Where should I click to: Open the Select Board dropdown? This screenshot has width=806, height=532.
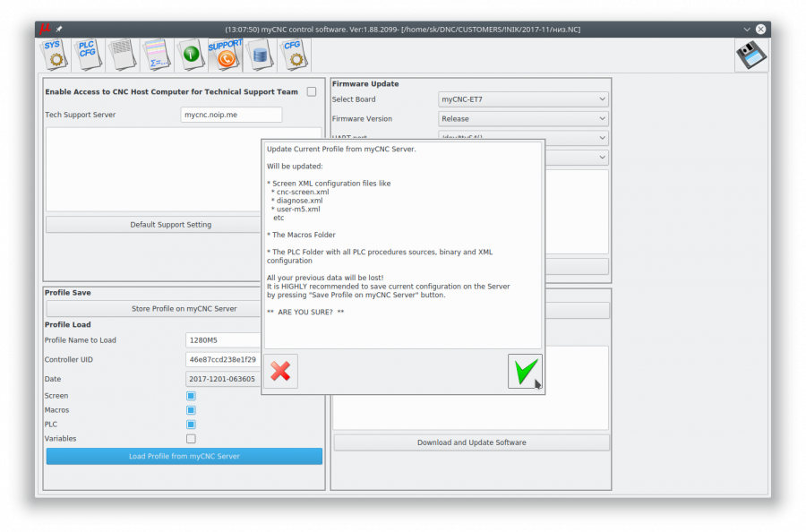(523, 99)
